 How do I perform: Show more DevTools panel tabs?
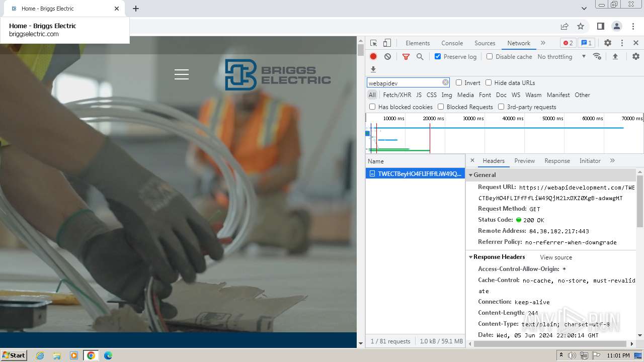[543, 43]
